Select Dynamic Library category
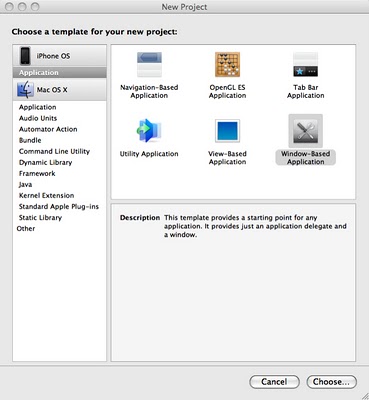This screenshot has height=400, width=369. click(x=60, y=162)
